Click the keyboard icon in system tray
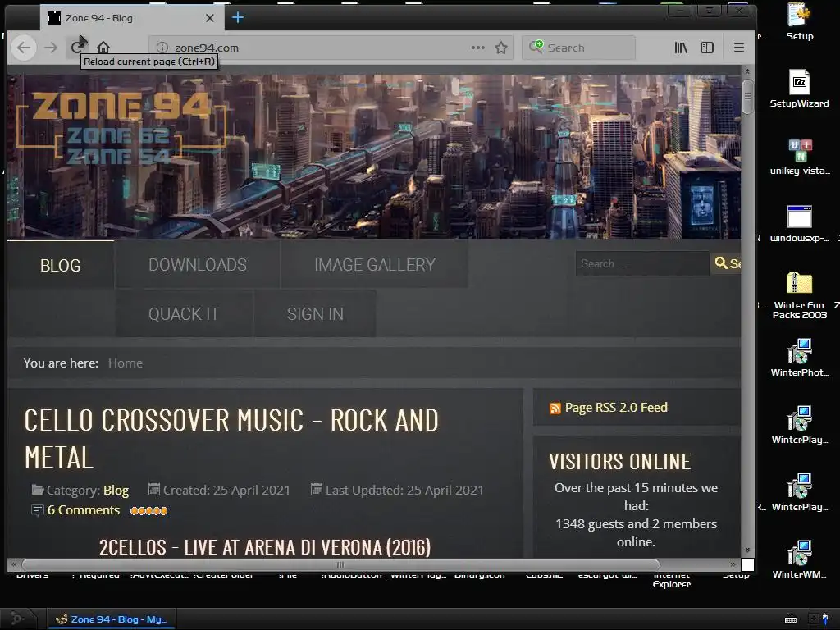 click(790, 620)
